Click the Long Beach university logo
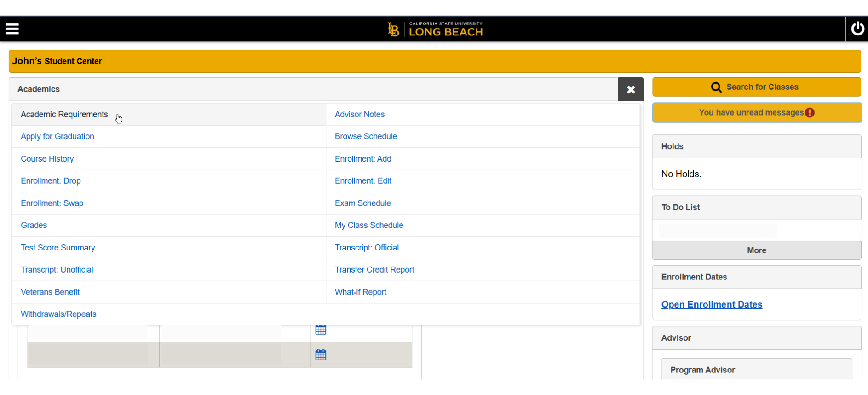Screen dimensions: 868x395 [435, 29]
